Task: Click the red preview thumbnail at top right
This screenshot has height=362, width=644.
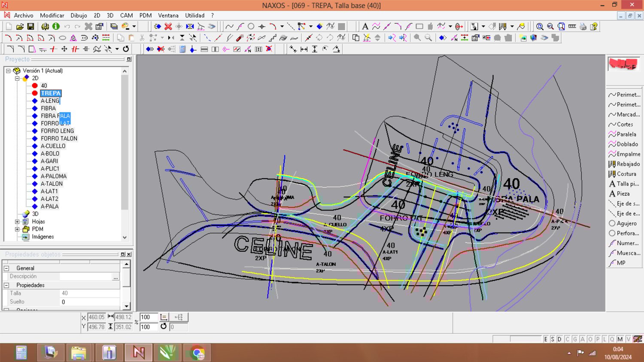Action: pyautogui.click(x=623, y=64)
